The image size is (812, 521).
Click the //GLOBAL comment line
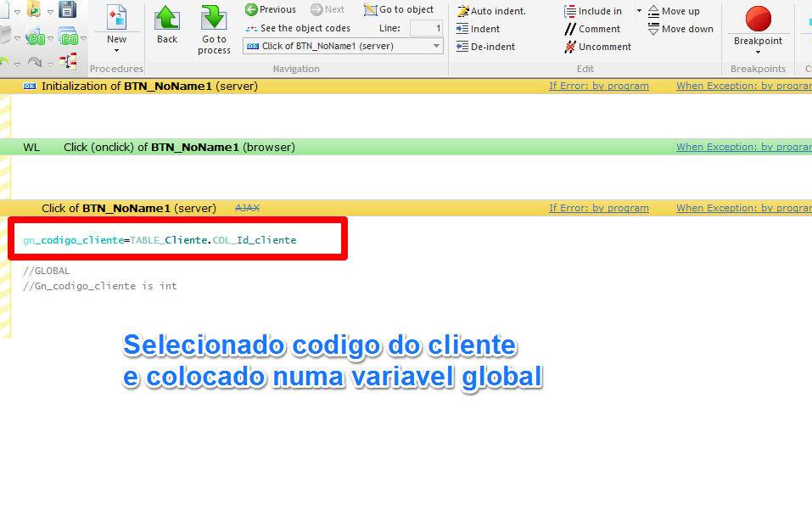pyautogui.click(x=46, y=271)
